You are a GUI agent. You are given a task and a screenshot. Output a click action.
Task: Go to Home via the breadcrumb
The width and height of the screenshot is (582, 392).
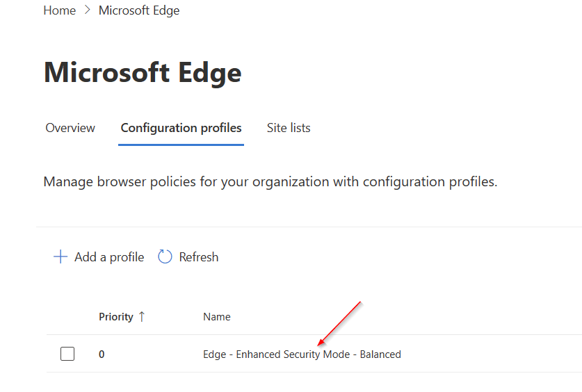pyautogui.click(x=59, y=10)
